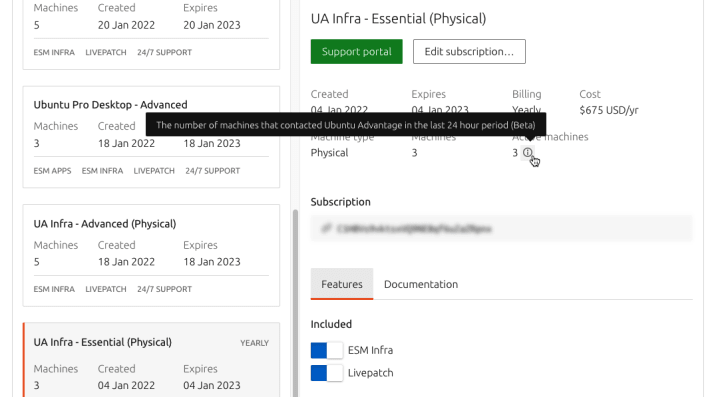Click LIVEPATCH tag on Ubuntu Pro Desktop card

(154, 171)
